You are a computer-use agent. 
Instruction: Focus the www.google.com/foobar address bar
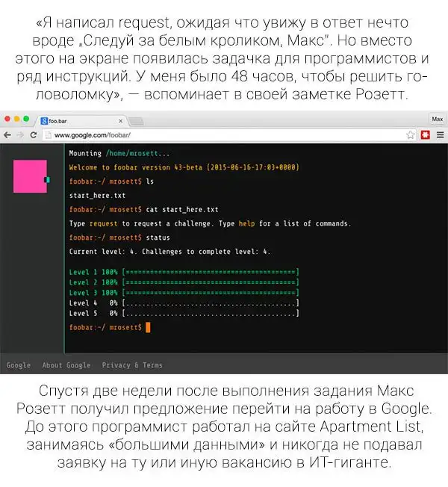tap(230, 134)
